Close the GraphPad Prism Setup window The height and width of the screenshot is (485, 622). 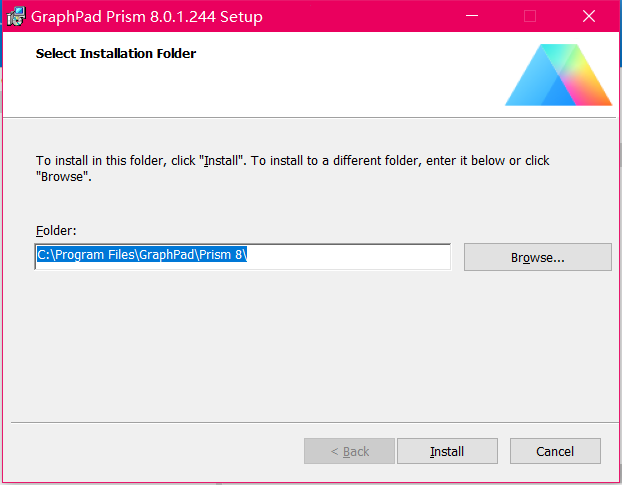tap(589, 16)
